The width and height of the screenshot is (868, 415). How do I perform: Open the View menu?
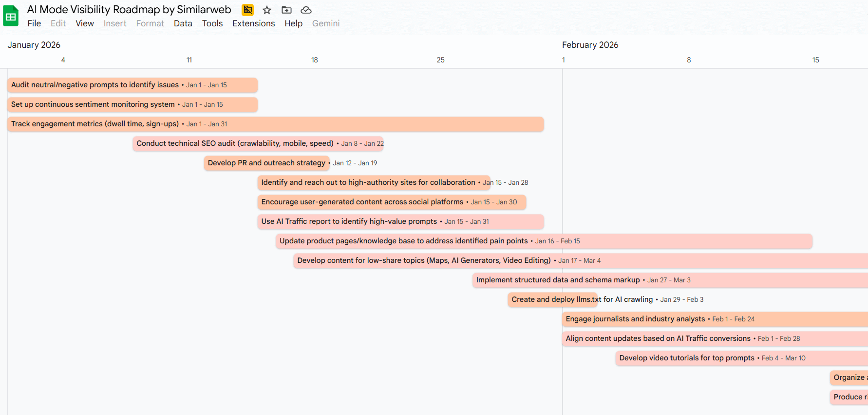pyautogui.click(x=85, y=23)
